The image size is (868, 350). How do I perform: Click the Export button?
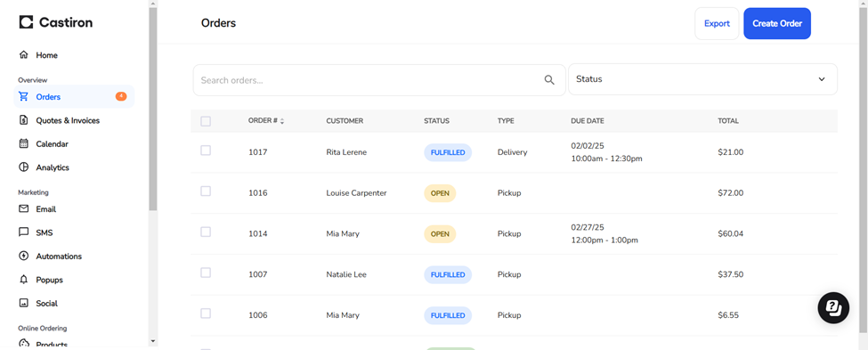pos(717,23)
